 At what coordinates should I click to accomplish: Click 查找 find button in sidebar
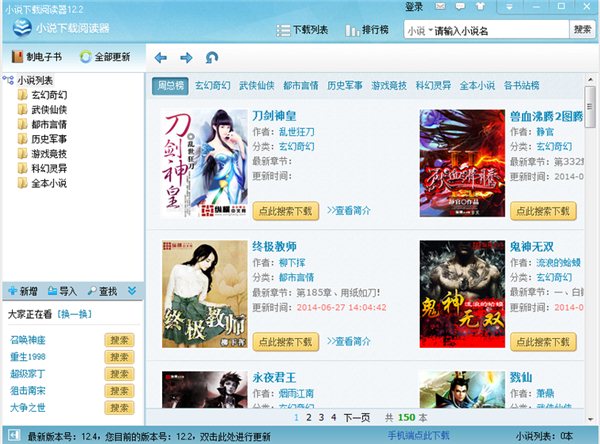[x=103, y=291]
